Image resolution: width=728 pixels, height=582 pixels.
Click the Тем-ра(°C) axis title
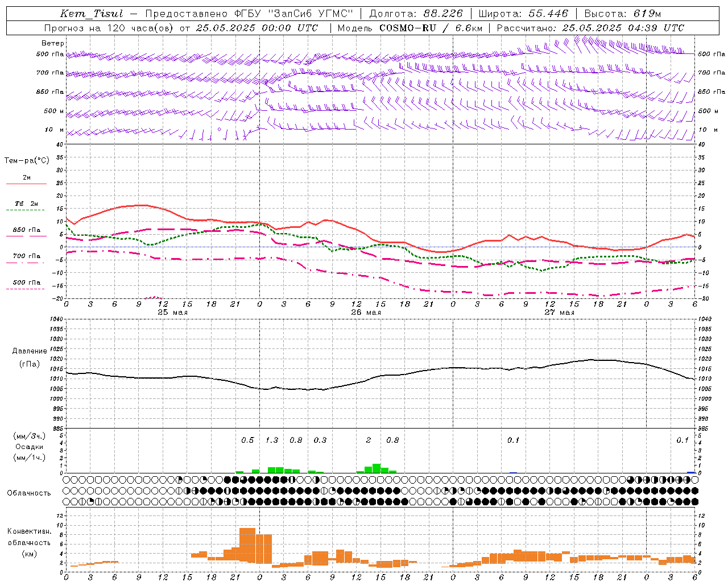(x=27, y=161)
